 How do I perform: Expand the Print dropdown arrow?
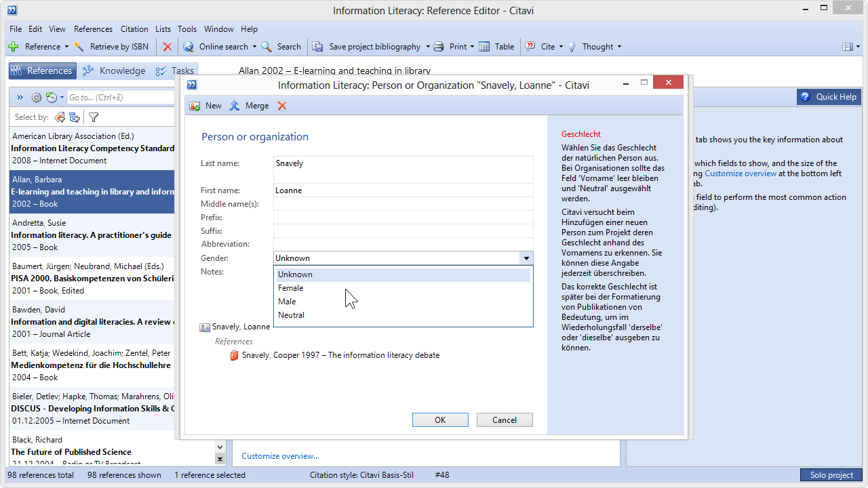pyautogui.click(x=471, y=47)
